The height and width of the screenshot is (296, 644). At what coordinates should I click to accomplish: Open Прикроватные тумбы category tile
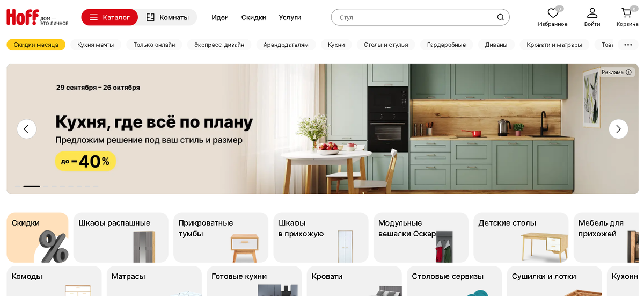(x=221, y=237)
